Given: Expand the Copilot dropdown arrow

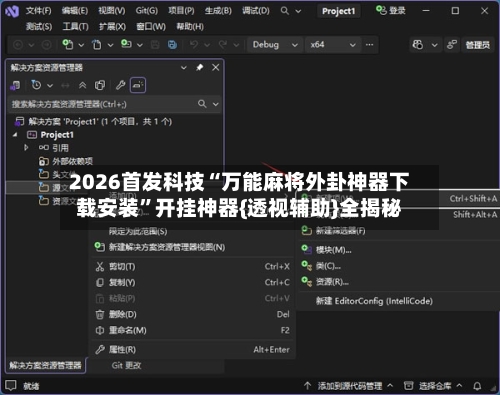Looking at the screenshot, I should click(434, 45).
